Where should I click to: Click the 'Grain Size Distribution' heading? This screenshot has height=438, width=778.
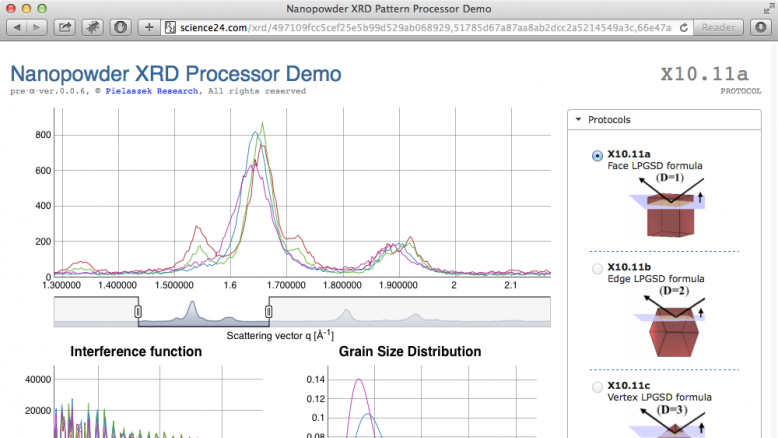point(410,351)
